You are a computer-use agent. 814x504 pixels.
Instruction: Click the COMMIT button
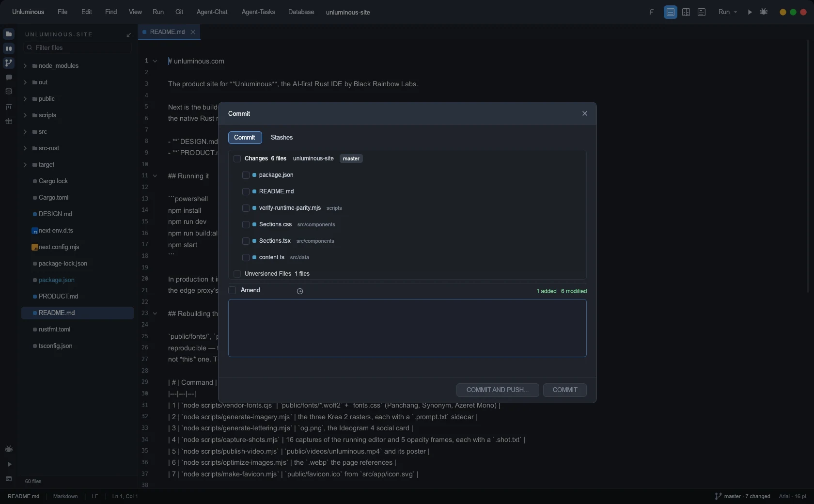click(x=565, y=390)
